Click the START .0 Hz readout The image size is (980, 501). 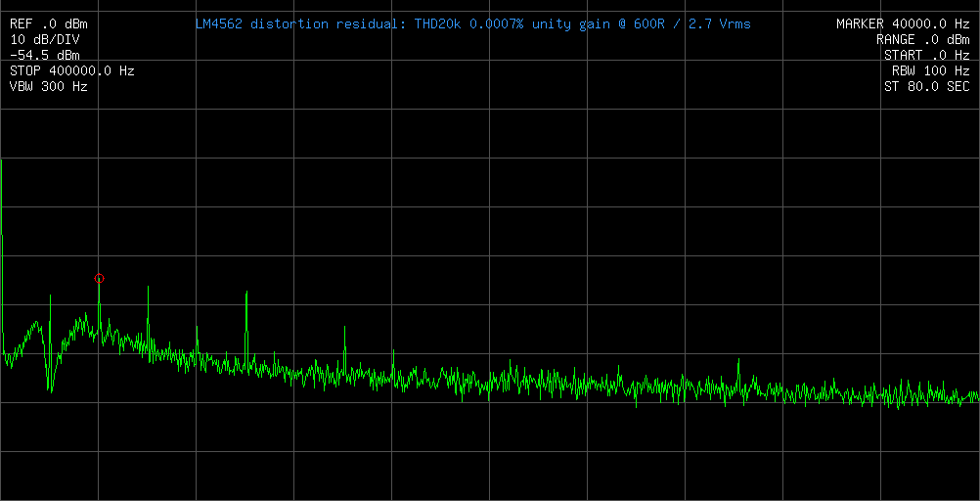927,56
